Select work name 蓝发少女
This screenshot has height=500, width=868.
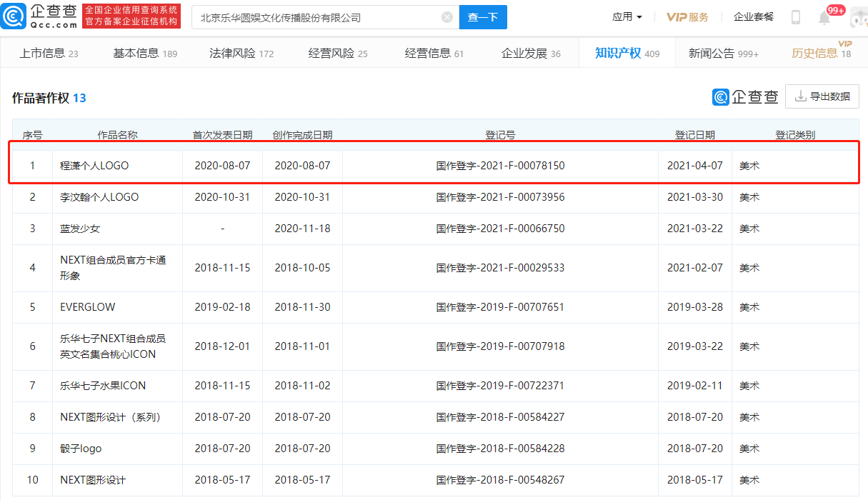coord(80,229)
